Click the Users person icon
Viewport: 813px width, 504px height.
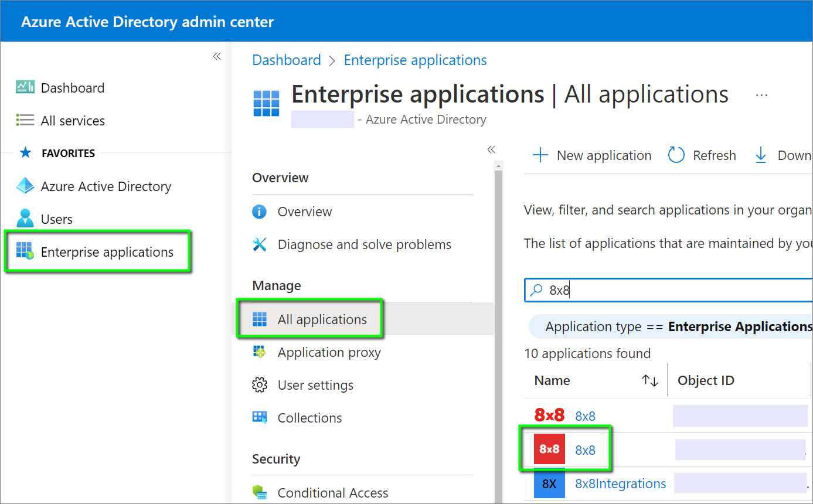(25, 218)
